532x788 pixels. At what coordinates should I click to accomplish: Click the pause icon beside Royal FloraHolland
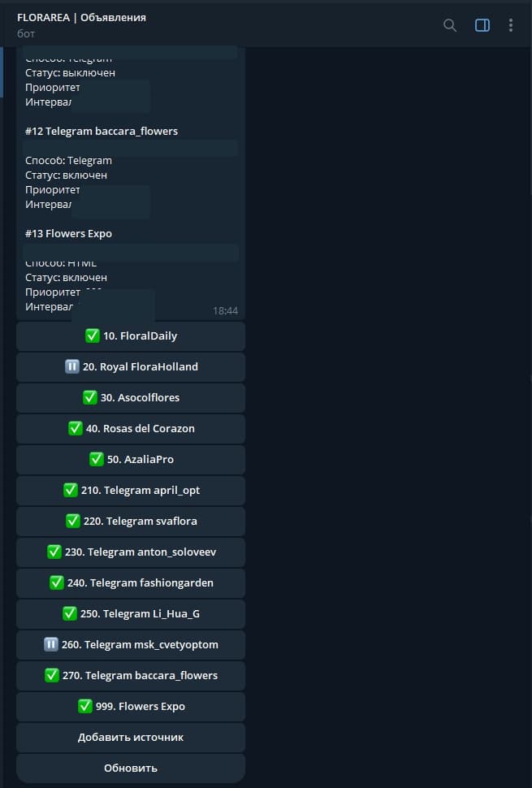(x=71, y=367)
